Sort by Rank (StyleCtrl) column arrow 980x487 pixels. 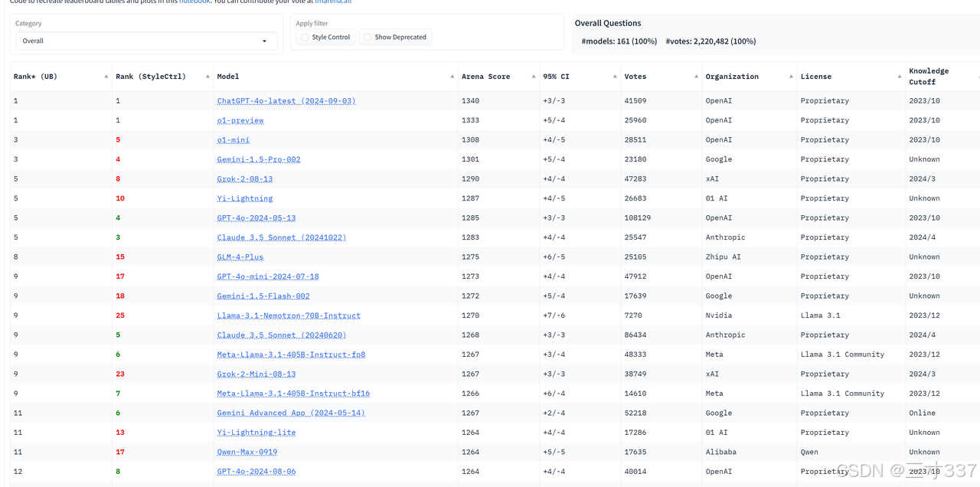(x=207, y=77)
